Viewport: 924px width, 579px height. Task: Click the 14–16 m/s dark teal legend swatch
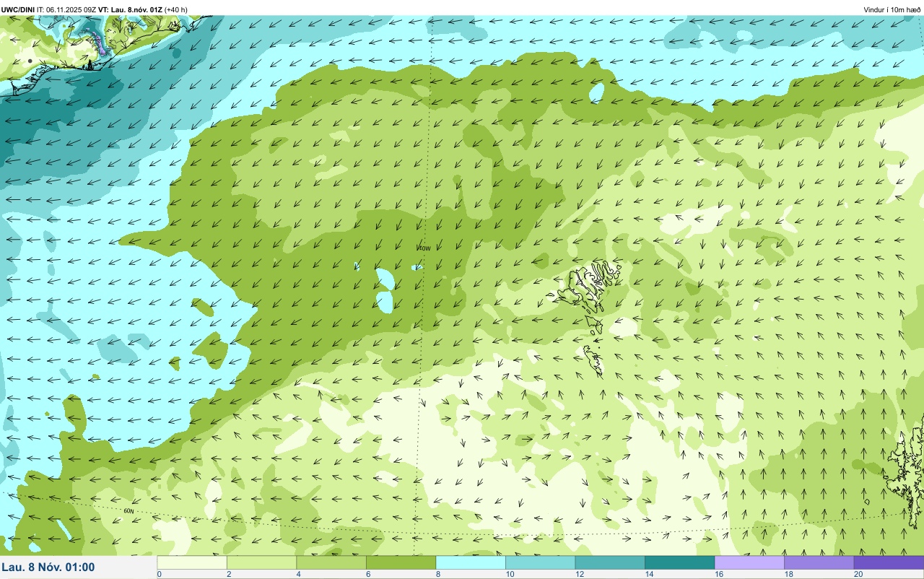point(679,562)
